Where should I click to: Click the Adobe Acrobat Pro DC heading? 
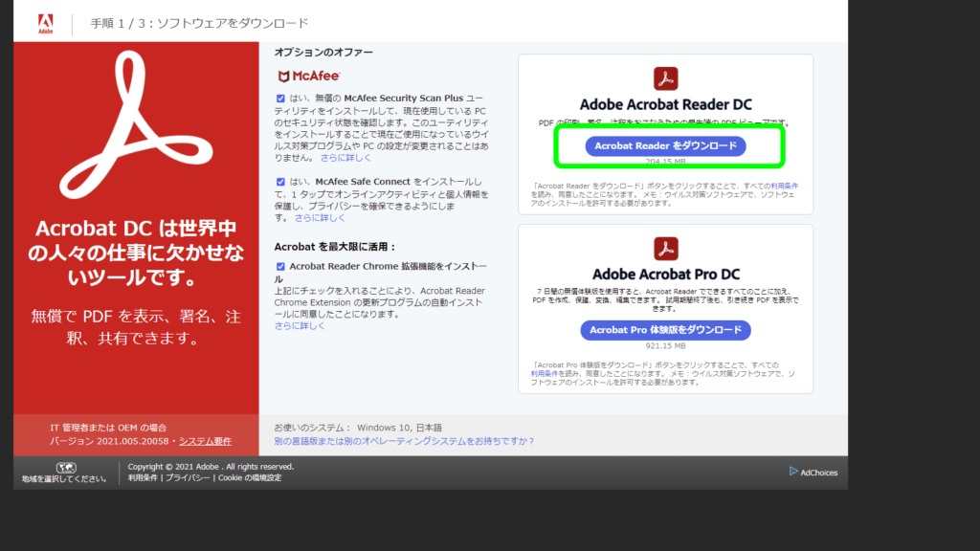click(666, 275)
